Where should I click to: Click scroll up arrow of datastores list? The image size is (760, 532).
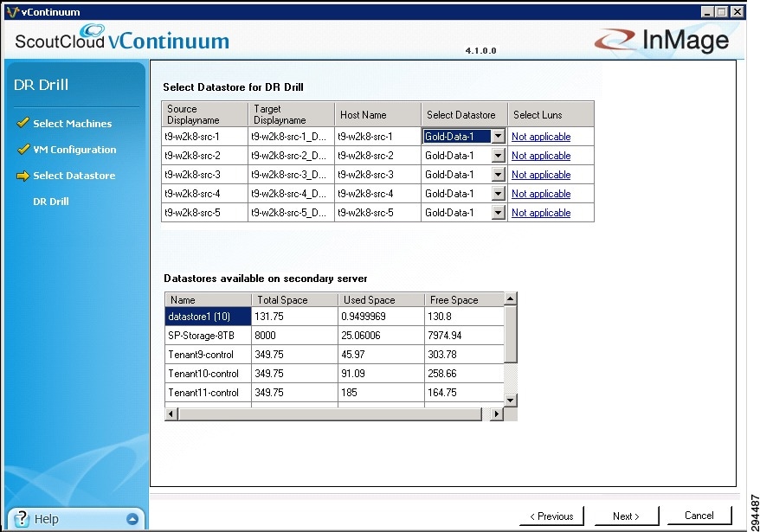click(511, 299)
